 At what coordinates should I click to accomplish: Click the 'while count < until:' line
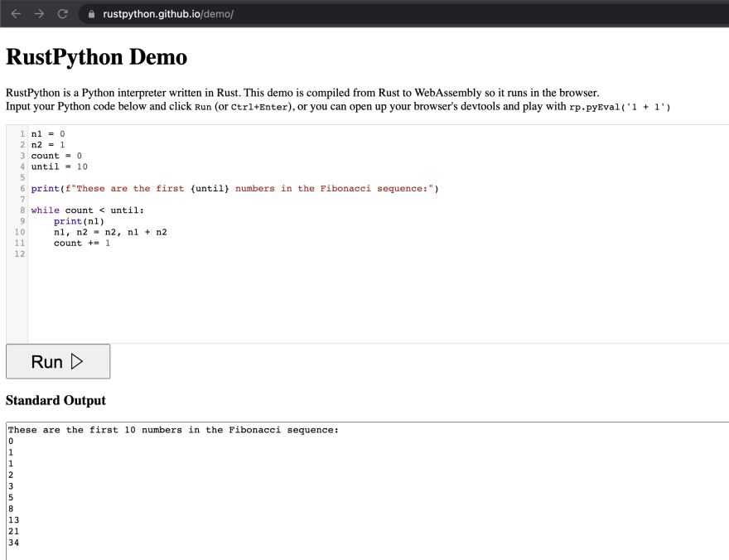tap(88, 210)
